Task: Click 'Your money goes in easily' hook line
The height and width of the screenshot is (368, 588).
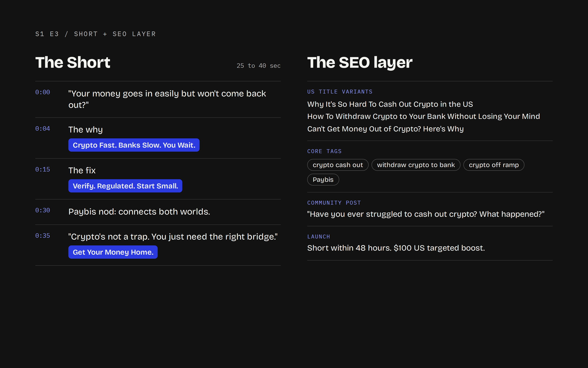Action: tap(167, 99)
